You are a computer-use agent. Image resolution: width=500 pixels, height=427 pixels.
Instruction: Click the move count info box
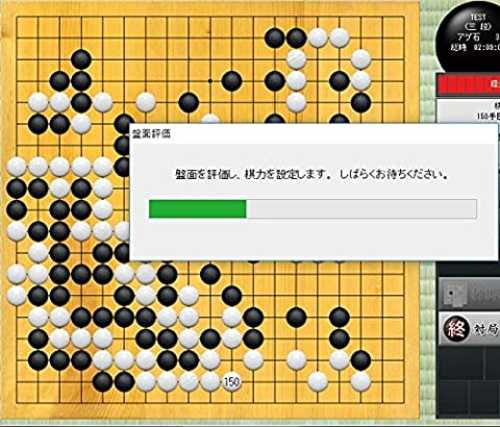[x=468, y=110]
